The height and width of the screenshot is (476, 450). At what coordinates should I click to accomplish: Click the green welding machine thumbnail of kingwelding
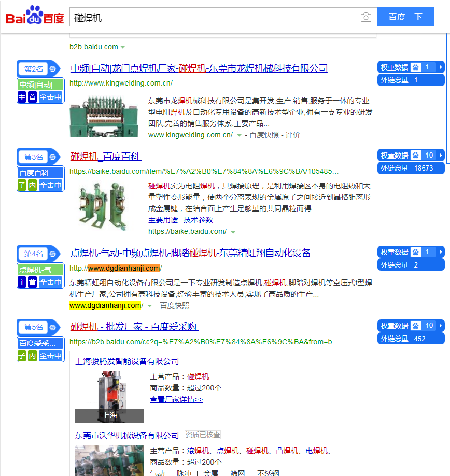coord(104,116)
